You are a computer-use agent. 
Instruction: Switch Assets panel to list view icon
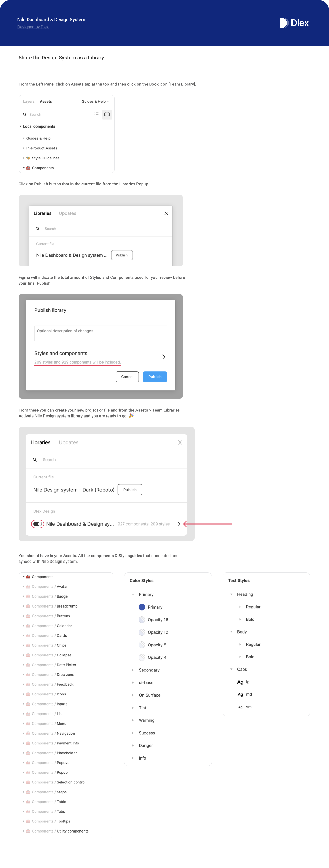pyautogui.click(x=96, y=115)
